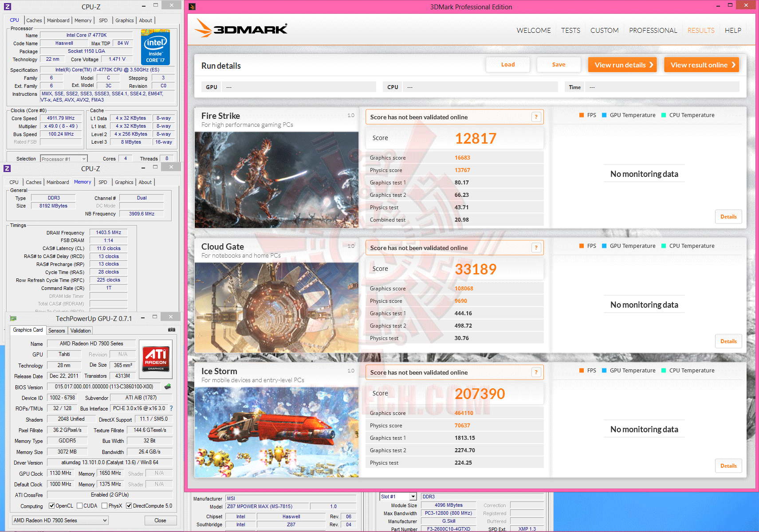Click the app icon of CPU-Z CPU window
This screenshot has width=759, height=532.
7,7
